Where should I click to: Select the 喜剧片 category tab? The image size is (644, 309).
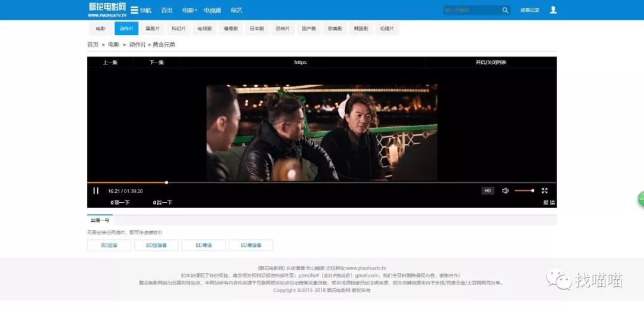(153, 29)
